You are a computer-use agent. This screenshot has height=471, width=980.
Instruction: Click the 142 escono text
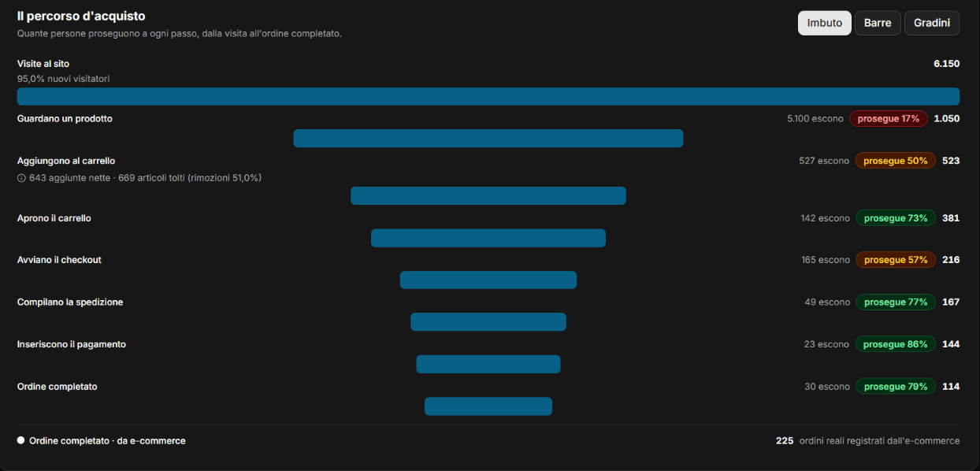[826, 218]
